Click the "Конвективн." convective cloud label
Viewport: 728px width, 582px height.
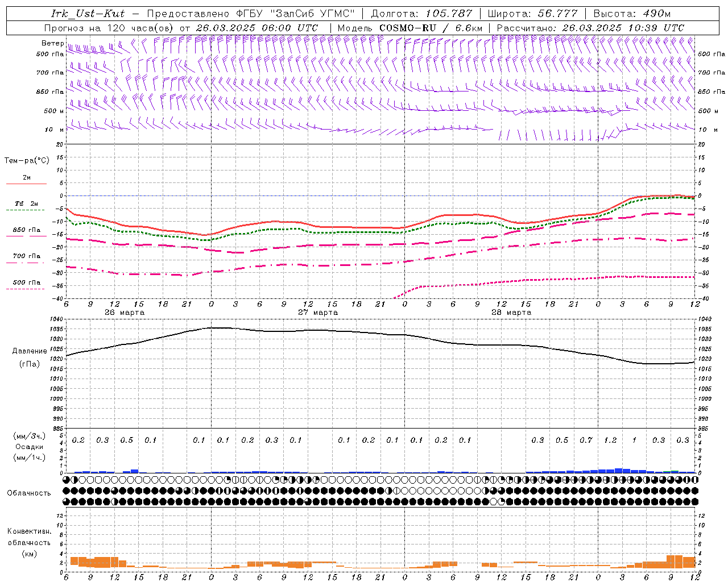pos(29,531)
